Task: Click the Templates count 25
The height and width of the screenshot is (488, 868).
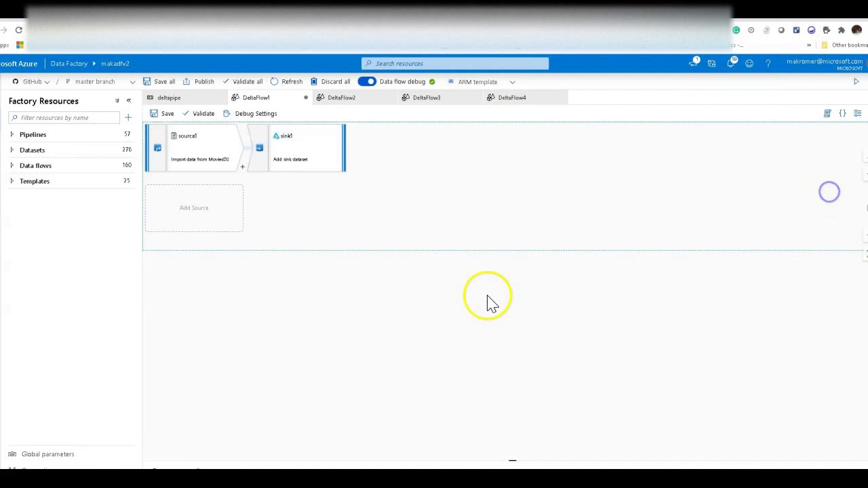Action: pyautogui.click(x=127, y=181)
